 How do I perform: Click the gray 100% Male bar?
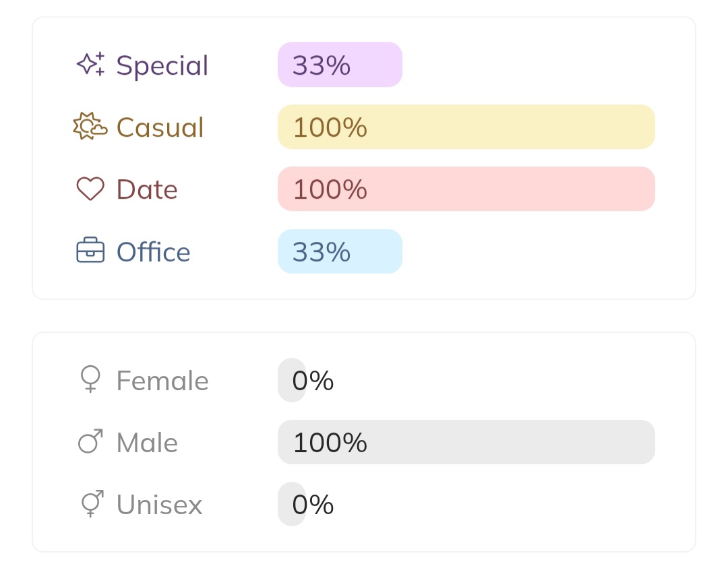tap(466, 442)
